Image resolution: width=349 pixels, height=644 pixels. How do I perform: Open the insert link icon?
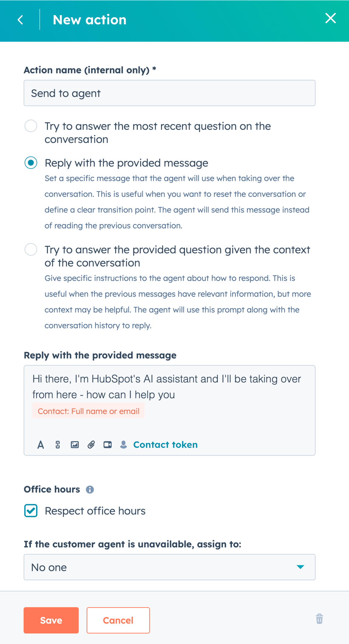(57, 445)
